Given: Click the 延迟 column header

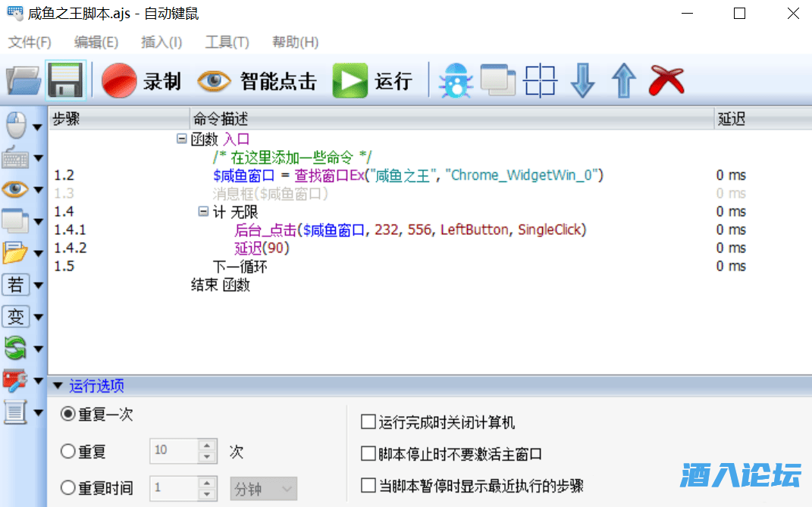Looking at the screenshot, I should (x=763, y=118).
